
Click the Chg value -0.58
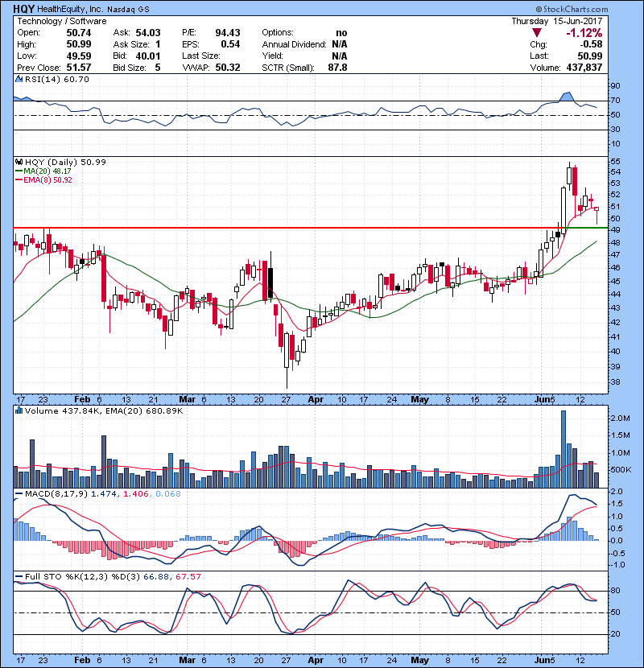[591, 44]
